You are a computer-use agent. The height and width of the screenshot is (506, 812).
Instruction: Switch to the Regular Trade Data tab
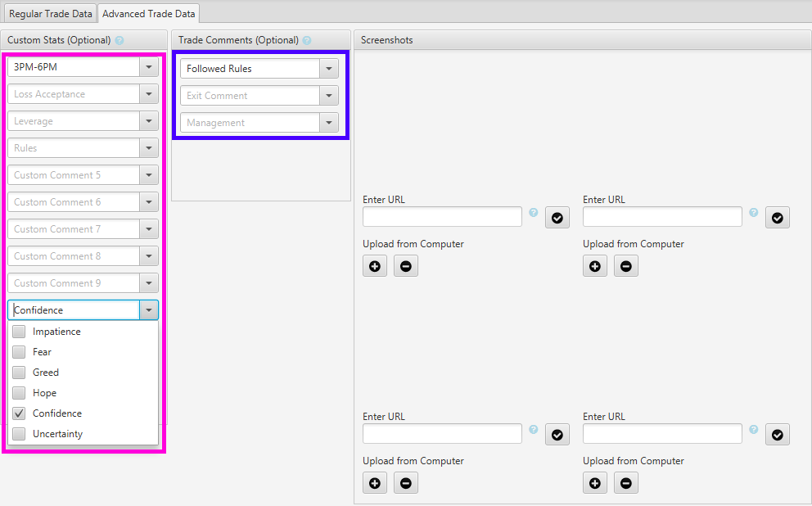pyautogui.click(x=50, y=14)
